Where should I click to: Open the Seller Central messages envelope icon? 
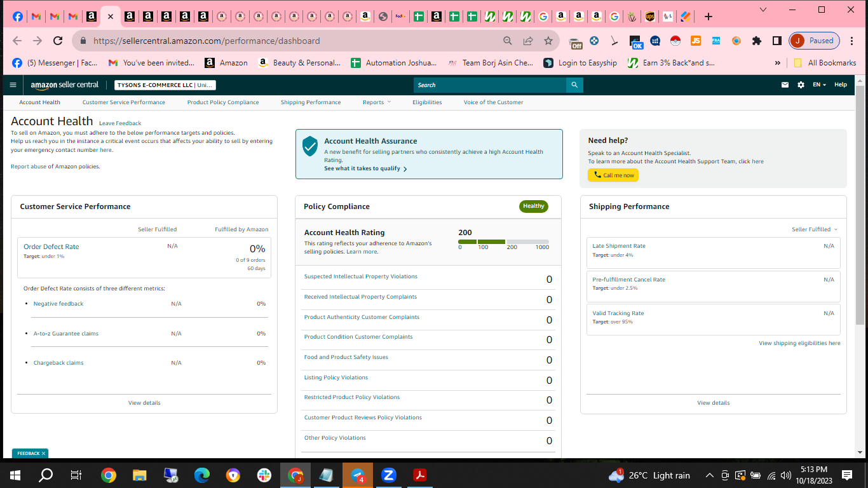tap(785, 85)
